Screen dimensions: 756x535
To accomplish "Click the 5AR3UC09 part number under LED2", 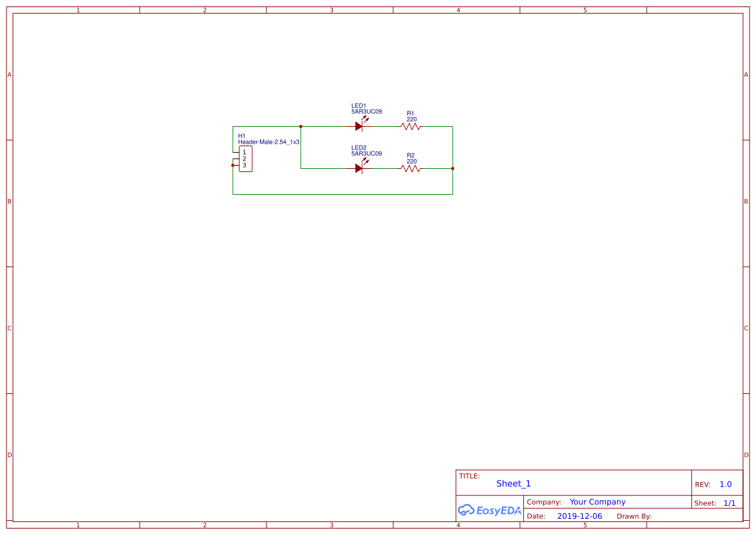I will 366,153.
